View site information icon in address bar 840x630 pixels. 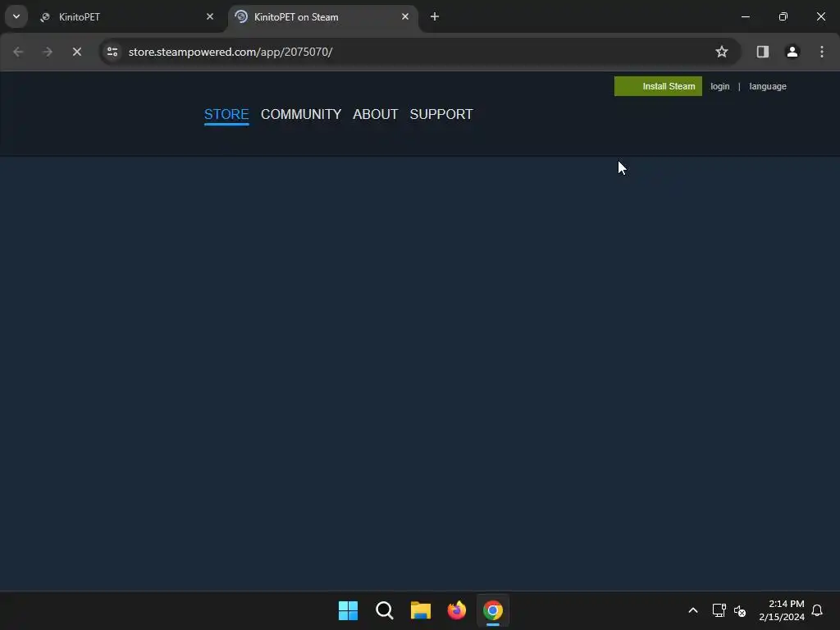point(112,52)
